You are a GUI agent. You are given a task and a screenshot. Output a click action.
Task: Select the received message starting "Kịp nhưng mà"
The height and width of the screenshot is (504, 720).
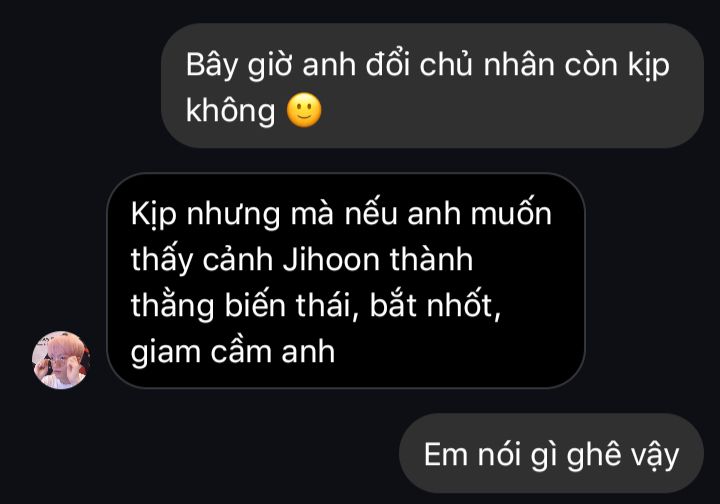click(x=346, y=281)
